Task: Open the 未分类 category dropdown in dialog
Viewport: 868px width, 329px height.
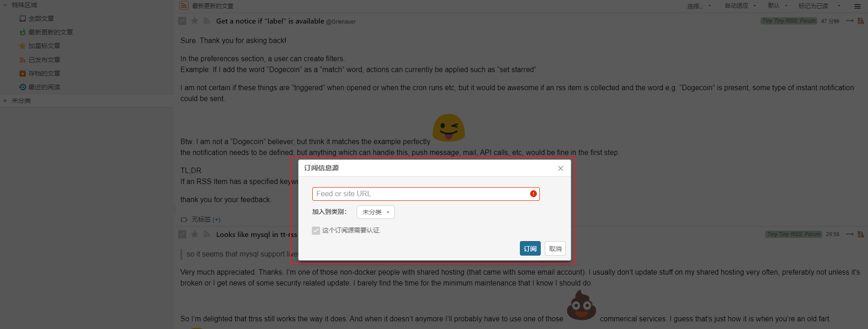Action: 375,212
